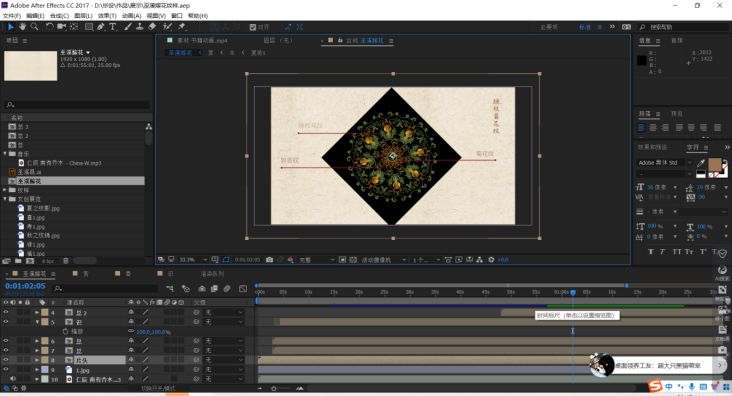This screenshot has width=732, height=396.
Task: Hide layer 8 片头 with its eye switch
Action: point(6,360)
